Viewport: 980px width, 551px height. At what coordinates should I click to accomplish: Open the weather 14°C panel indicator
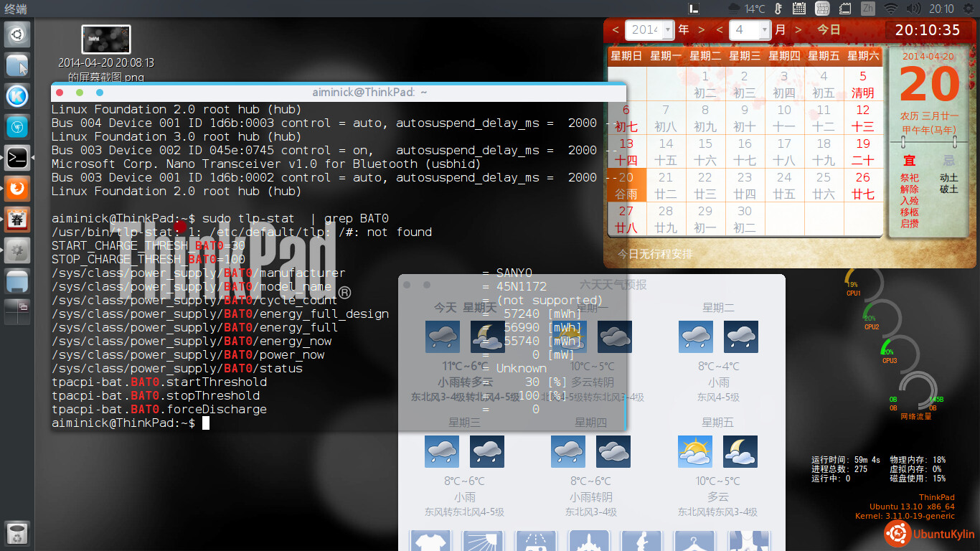tap(746, 9)
